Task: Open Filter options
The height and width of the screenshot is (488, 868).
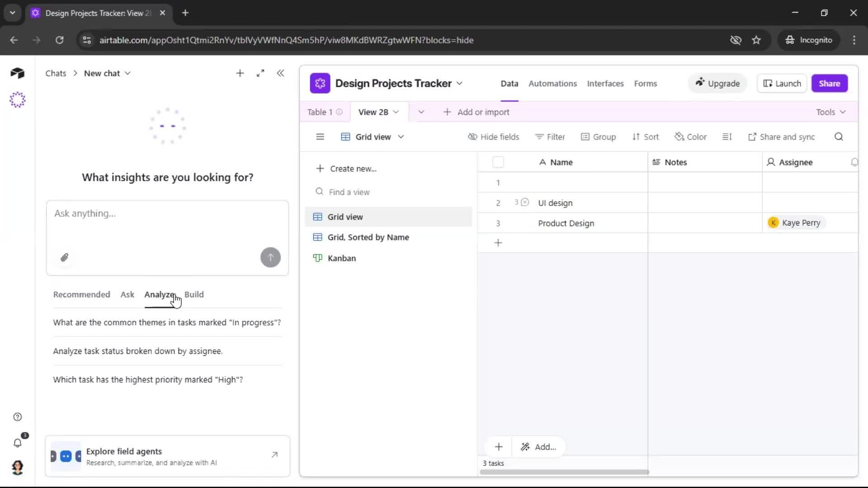Action: click(x=550, y=137)
